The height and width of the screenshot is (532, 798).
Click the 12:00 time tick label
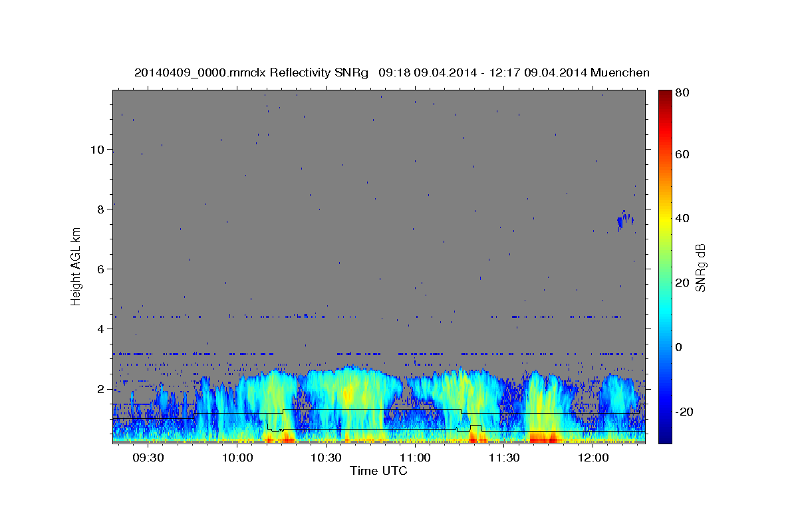tap(593, 458)
